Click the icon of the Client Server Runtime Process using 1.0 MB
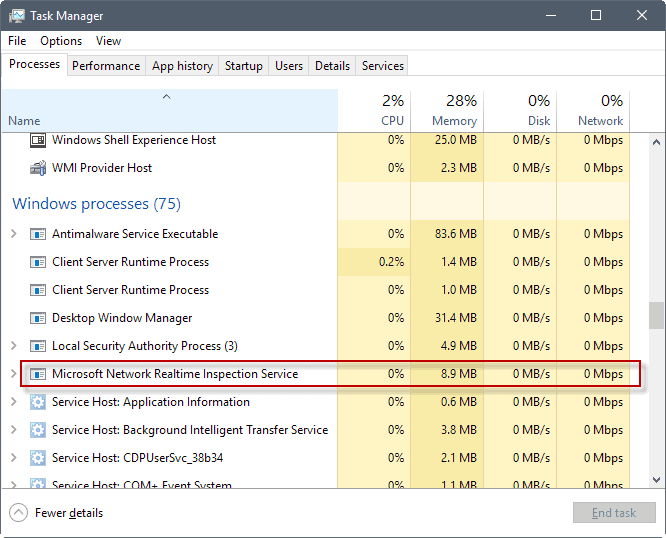The image size is (666, 538). (x=38, y=290)
